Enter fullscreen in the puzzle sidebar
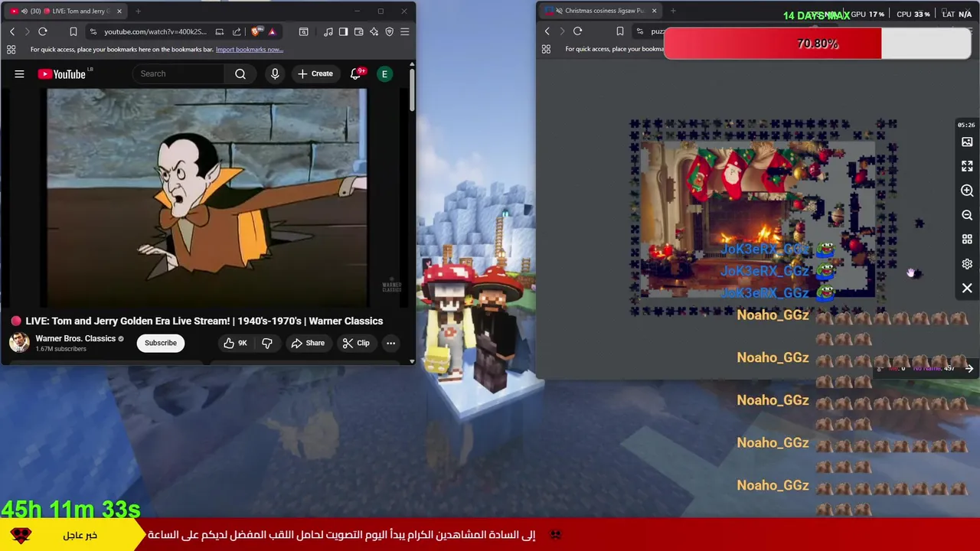 tap(967, 166)
